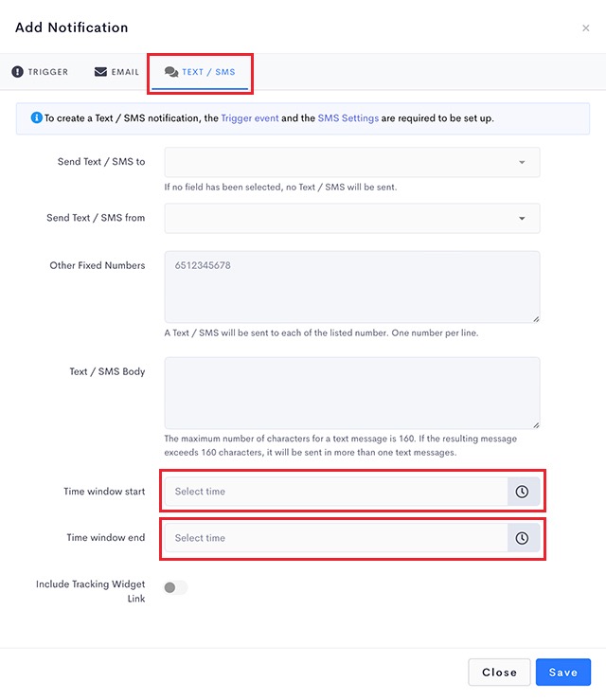Open clock picker for Time window start
The image size is (606, 700).
tap(523, 492)
